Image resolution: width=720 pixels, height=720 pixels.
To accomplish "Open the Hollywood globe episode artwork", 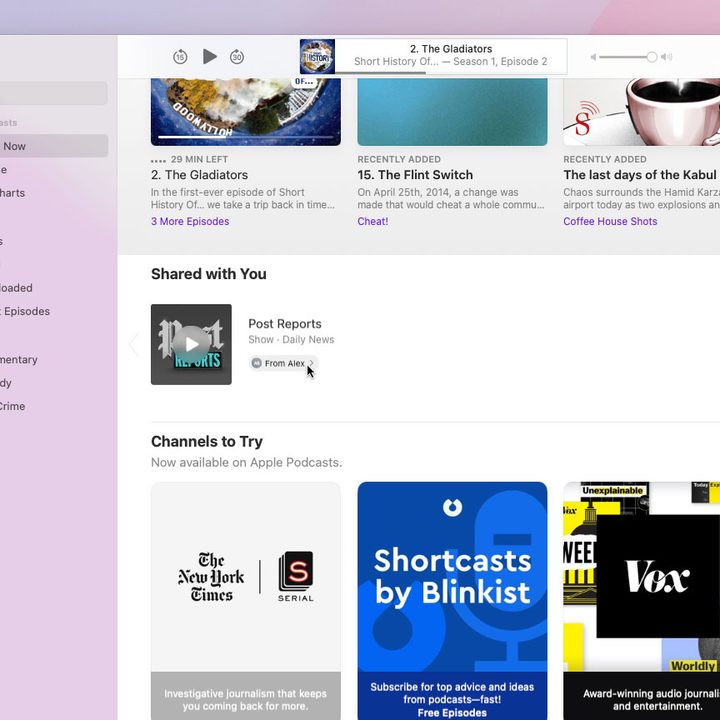I will click(x=246, y=112).
